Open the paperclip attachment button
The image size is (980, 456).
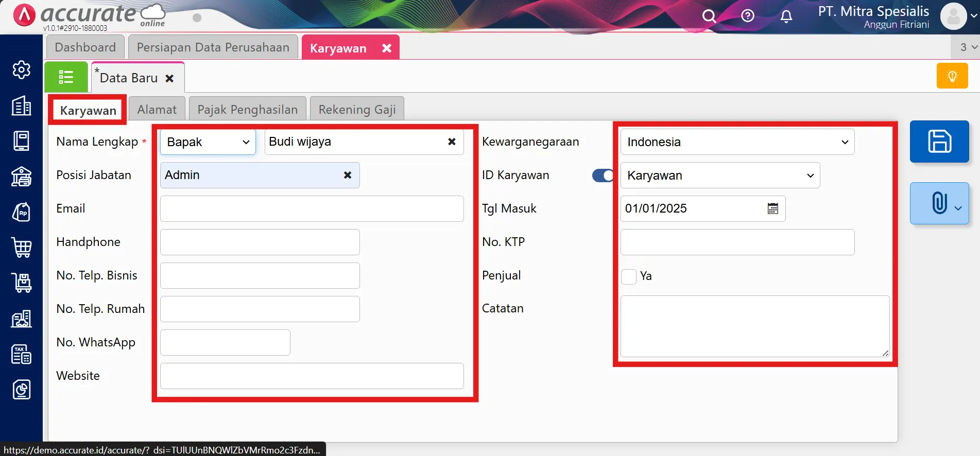tap(939, 203)
